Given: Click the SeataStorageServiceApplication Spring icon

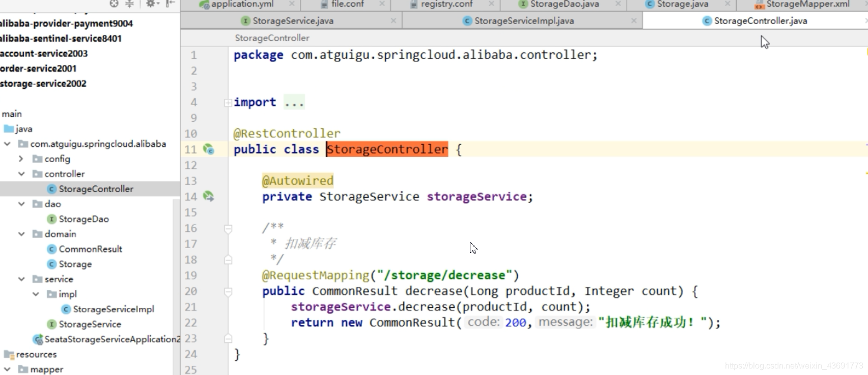Looking at the screenshot, I should click(38, 339).
